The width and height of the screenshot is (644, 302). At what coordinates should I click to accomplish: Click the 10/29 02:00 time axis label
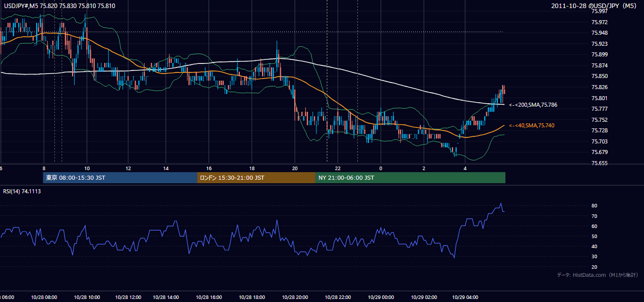click(x=424, y=297)
